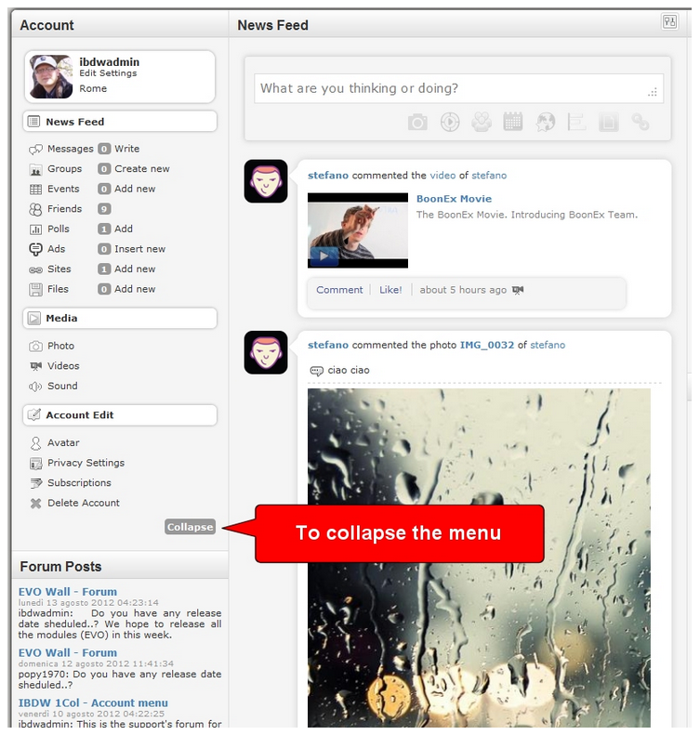Click the Photo camera icon under Media

click(35, 347)
